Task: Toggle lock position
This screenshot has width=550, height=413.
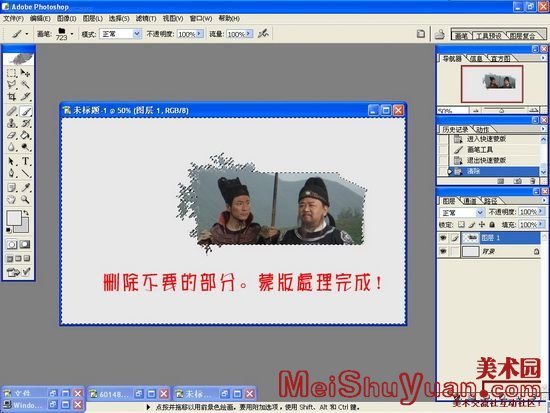Action: tap(482, 224)
